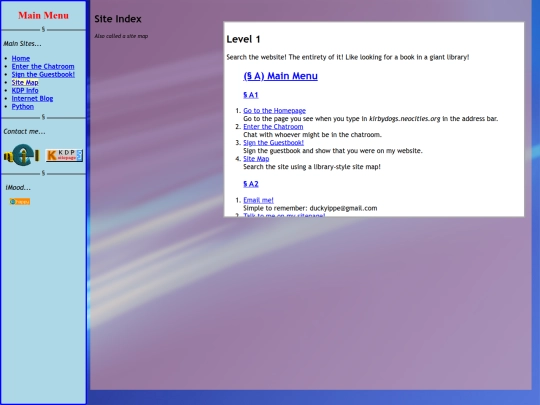Click the 'Contact me...' label

point(24,132)
